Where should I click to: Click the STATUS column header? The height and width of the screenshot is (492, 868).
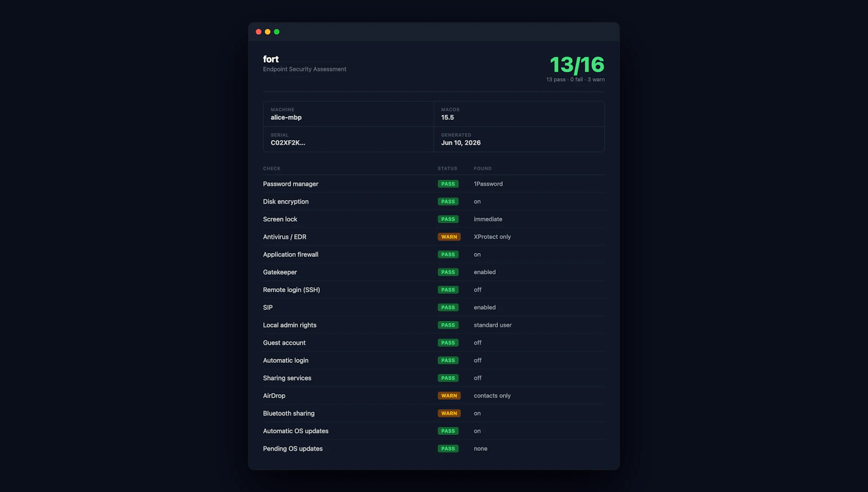[x=448, y=169]
